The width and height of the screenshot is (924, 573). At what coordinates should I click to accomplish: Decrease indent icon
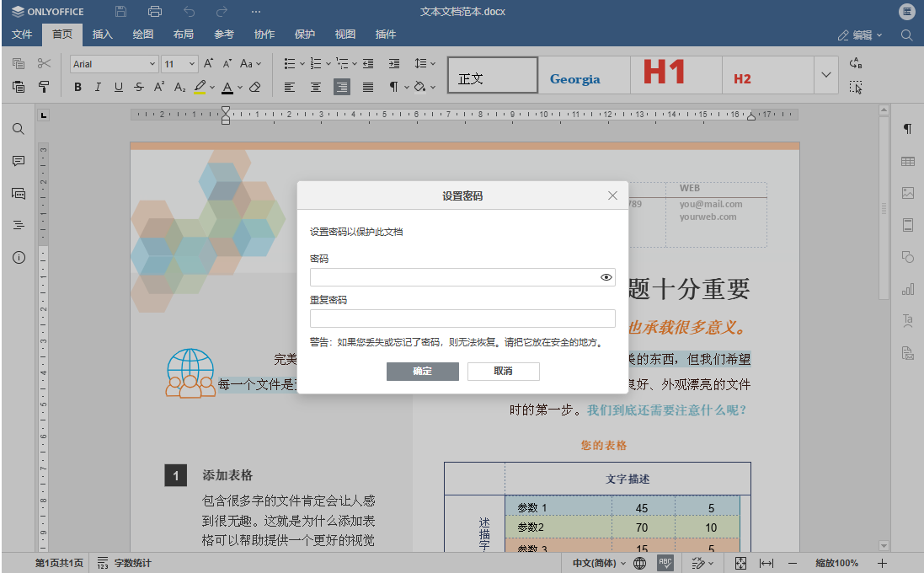tap(368, 63)
